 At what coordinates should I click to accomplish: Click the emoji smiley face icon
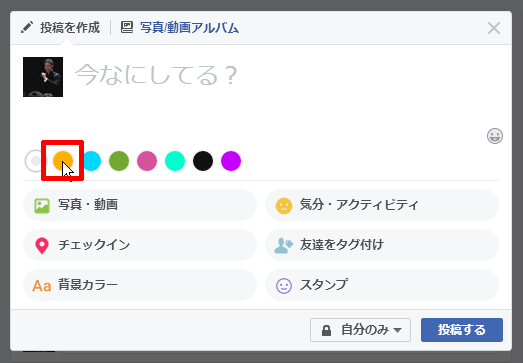click(x=495, y=136)
